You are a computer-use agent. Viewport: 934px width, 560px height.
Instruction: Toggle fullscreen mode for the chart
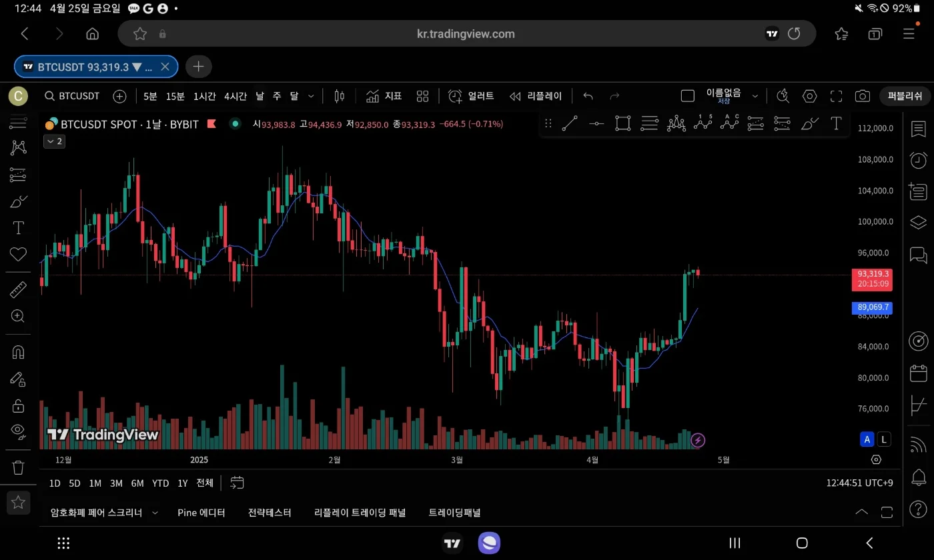[836, 96]
